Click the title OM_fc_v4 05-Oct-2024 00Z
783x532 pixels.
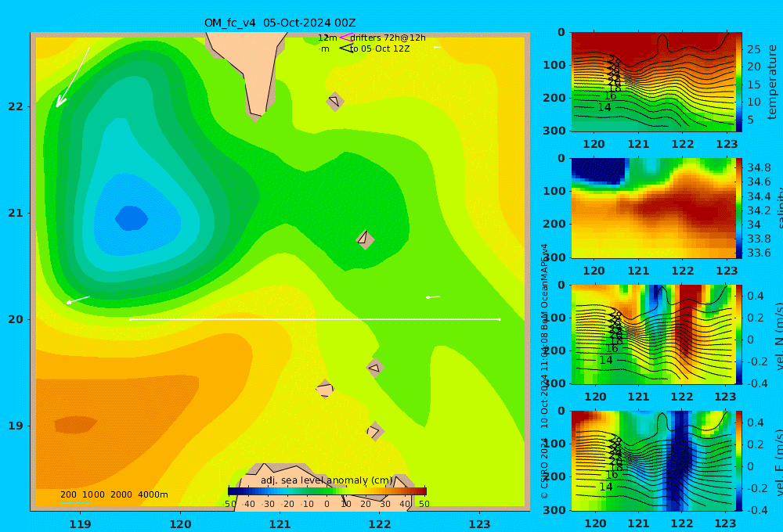click(x=280, y=23)
